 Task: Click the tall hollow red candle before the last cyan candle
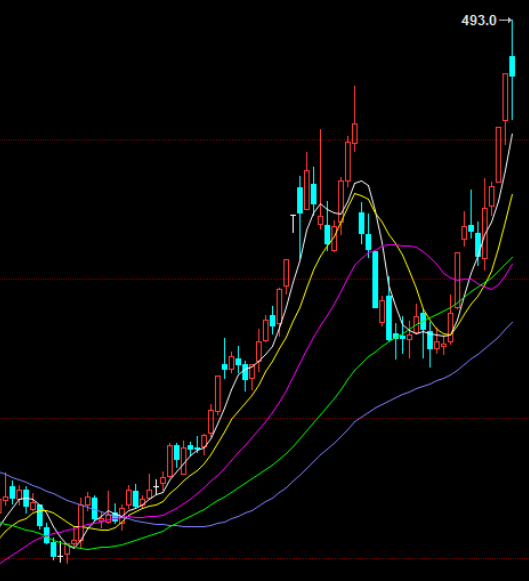click(505, 97)
